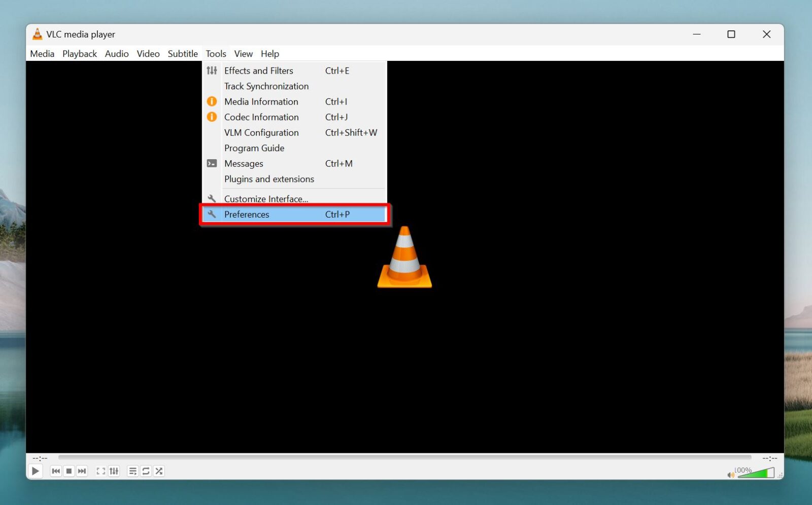Open Plugins and extensions

pyautogui.click(x=269, y=179)
